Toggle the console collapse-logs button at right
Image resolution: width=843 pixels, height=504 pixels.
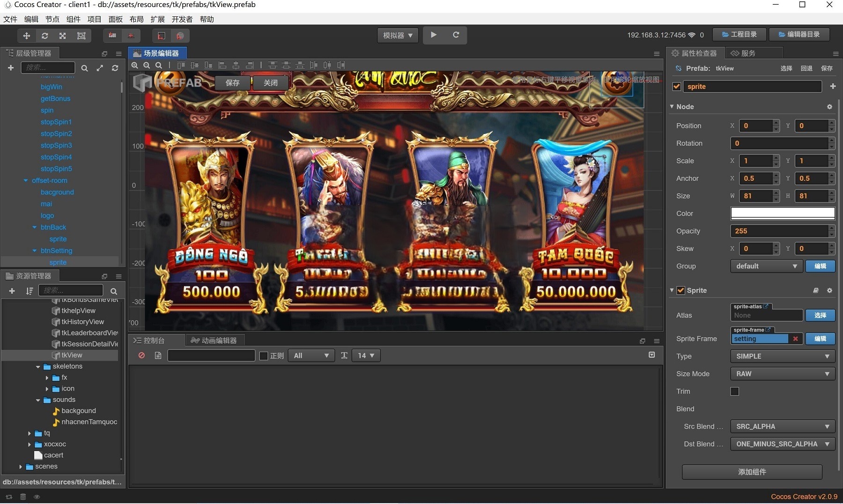coord(651,355)
